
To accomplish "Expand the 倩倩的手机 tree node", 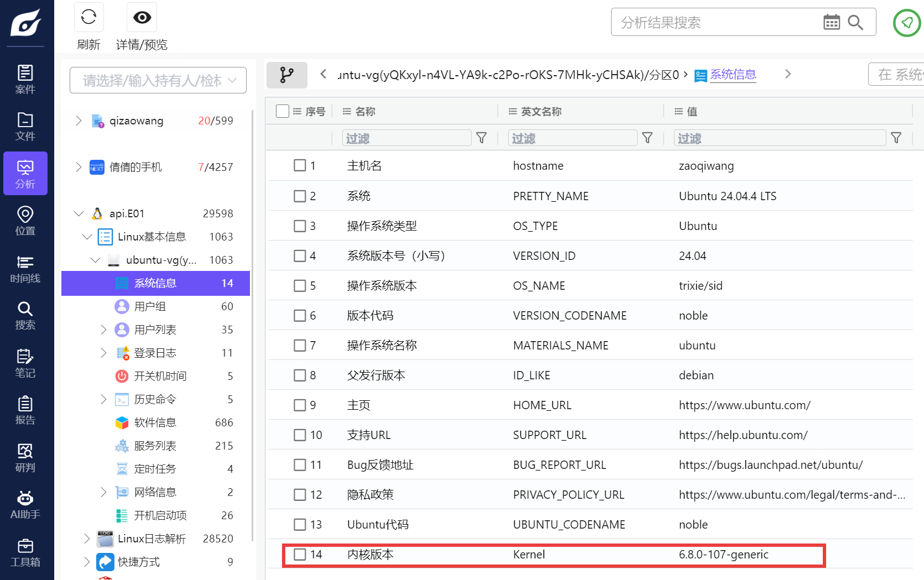I will pos(79,167).
